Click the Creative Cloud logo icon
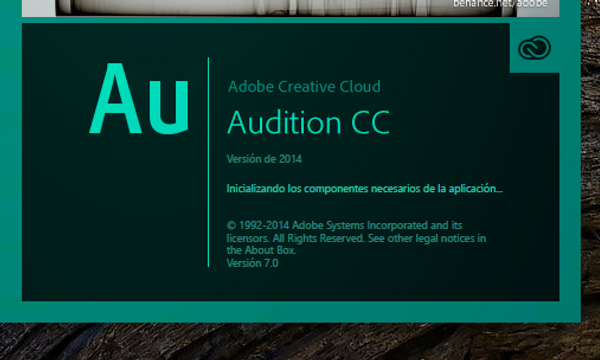This screenshot has width=600, height=360. pyautogui.click(x=535, y=48)
